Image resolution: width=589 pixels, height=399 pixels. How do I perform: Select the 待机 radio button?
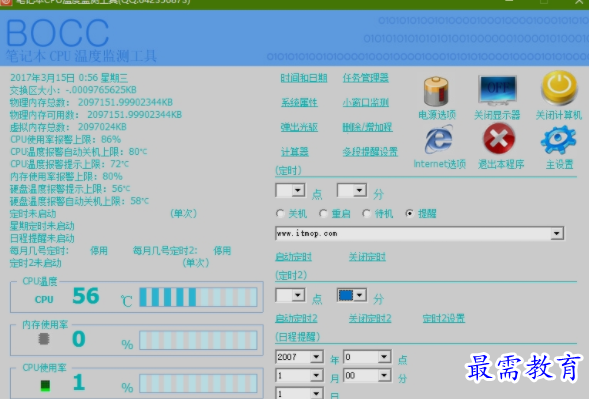tap(366, 214)
